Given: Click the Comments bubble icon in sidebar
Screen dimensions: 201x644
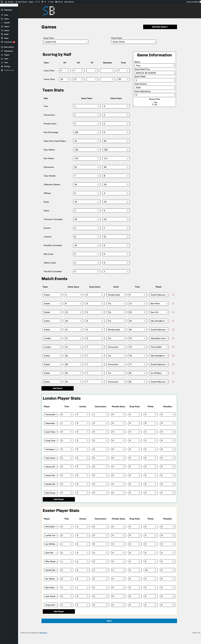Looking at the screenshot, I should pyautogui.click(x=2, y=42).
